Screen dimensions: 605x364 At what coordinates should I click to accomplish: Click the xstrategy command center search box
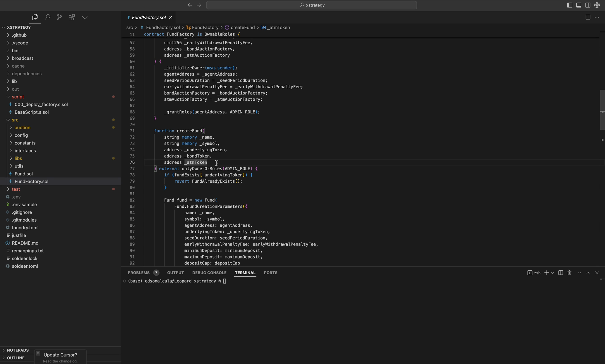311,5
